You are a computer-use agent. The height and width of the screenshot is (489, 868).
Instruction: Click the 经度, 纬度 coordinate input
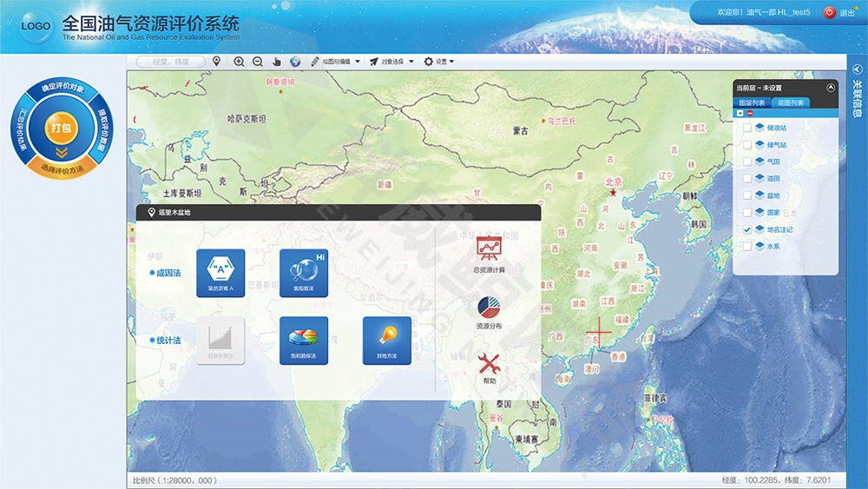coord(170,62)
